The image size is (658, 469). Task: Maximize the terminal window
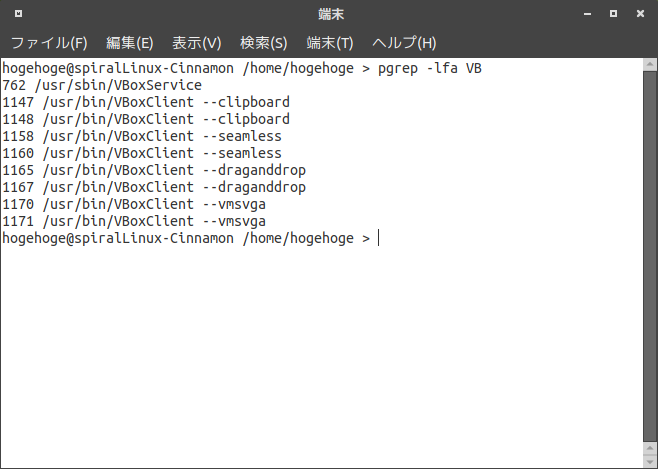(613, 14)
